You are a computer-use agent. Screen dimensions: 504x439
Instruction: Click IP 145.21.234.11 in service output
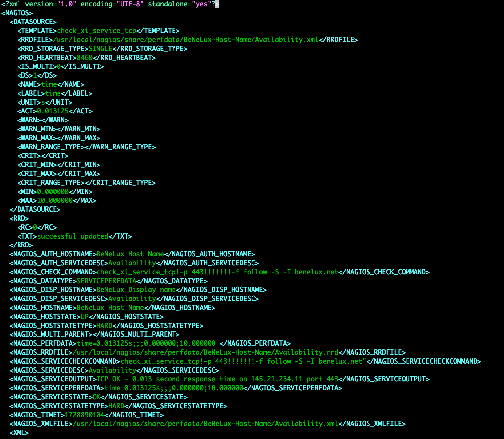277,379
